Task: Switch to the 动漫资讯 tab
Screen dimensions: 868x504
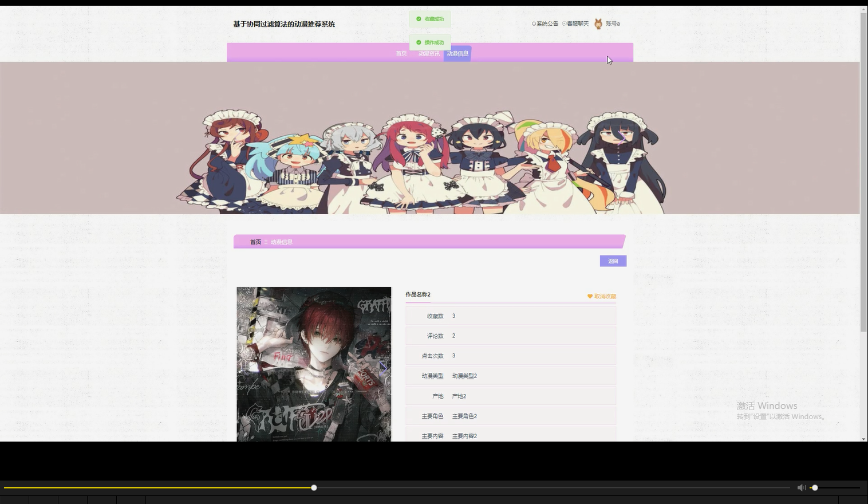Action: click(x=428, y=53)
